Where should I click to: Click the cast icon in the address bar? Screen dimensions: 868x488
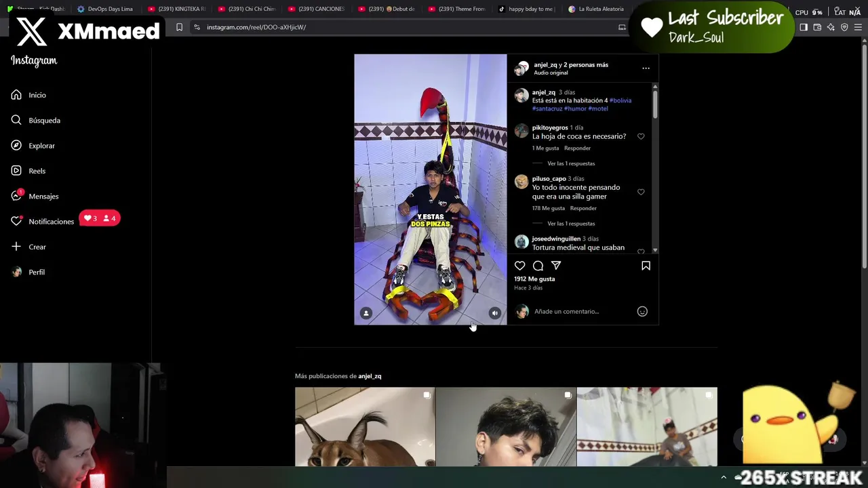click(x=622, y=27)
